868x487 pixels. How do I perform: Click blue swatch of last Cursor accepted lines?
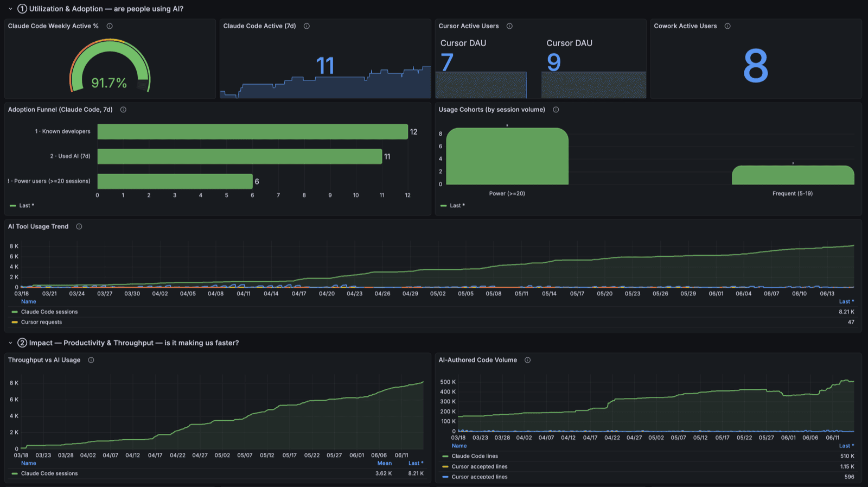point(445,477)
